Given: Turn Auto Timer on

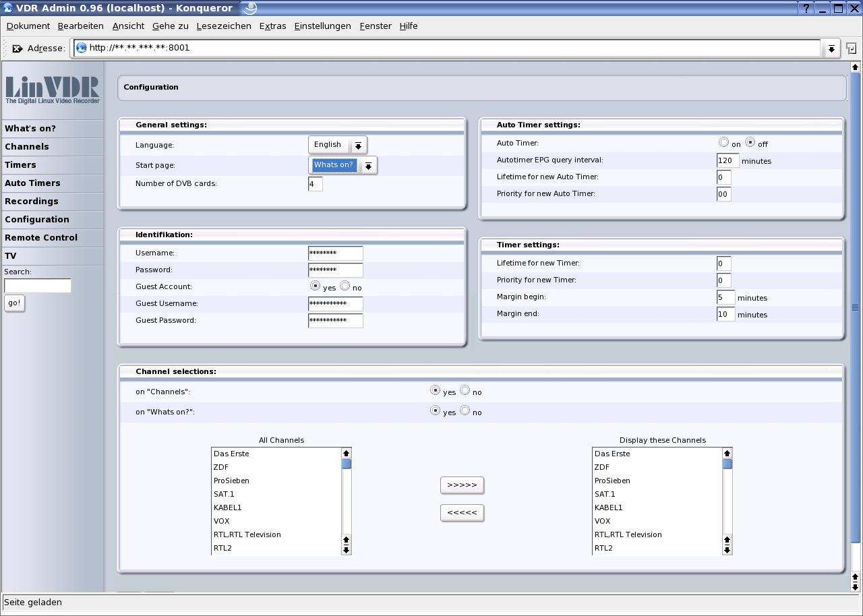Looking at the screenshot, I should coord(723,142).
